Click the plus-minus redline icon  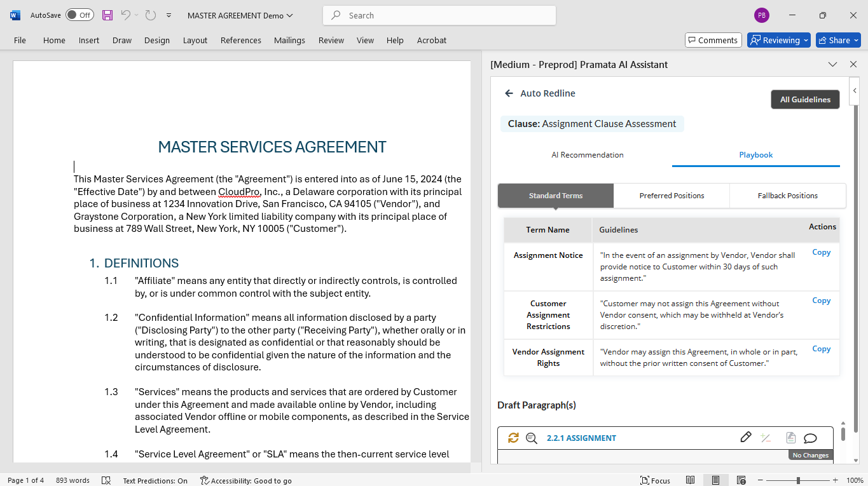pyautogui.click(x=766, y=438)
